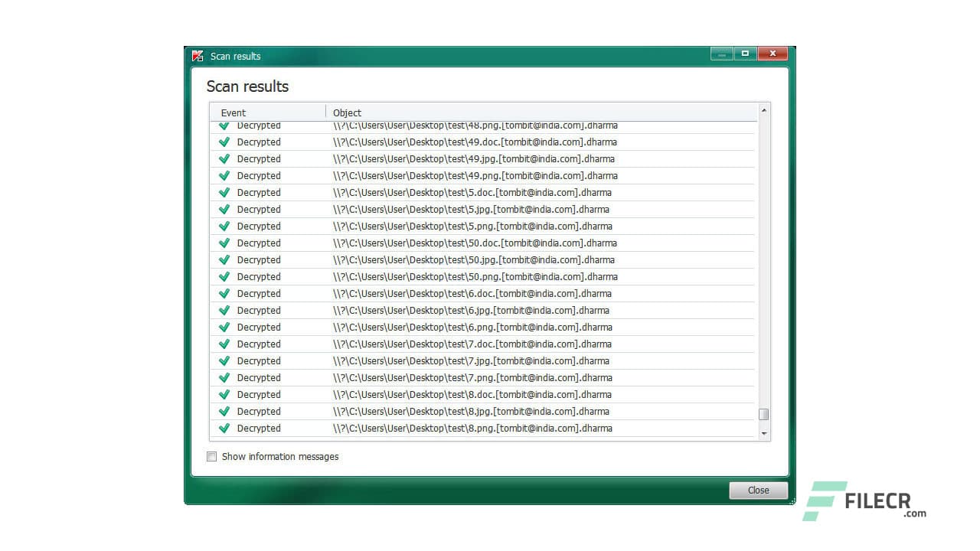980x551 pixels.
Task: Click the status icon next to 6.jpg row
Action: click(224, 310)
